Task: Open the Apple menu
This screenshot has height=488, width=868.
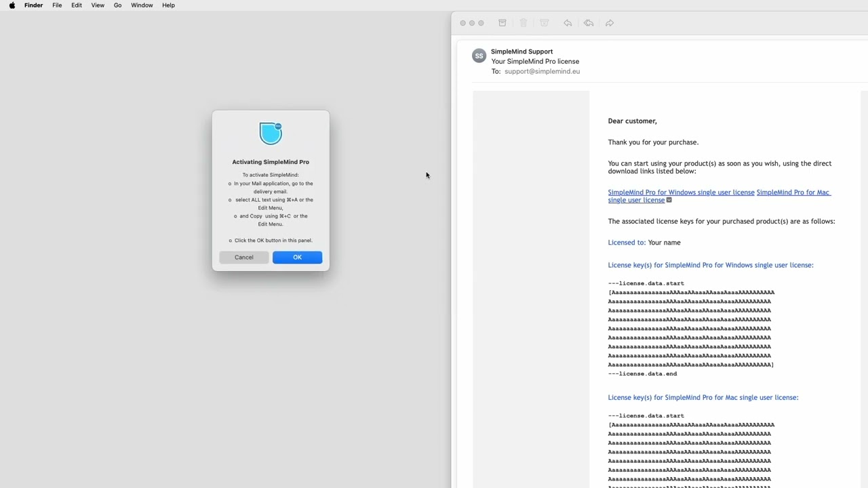Action: [12, 5]
